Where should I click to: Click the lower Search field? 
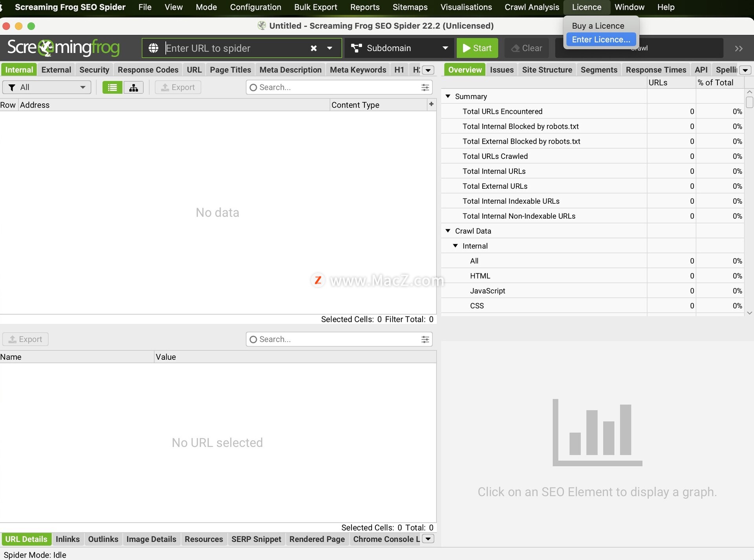pos(339,339)
